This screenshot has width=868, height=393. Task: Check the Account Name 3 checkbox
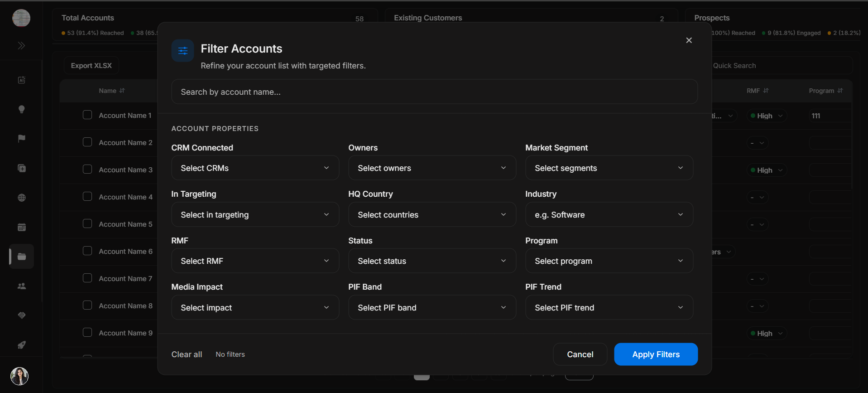coord(87,170)
